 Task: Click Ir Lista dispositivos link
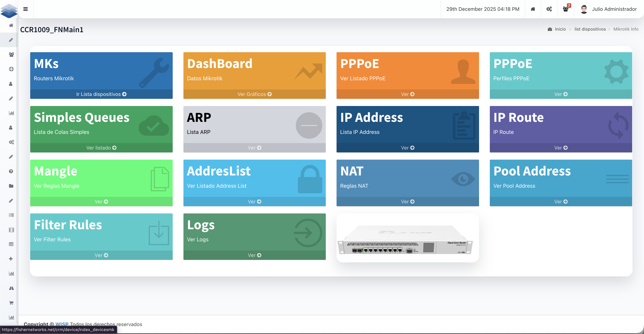101,94
